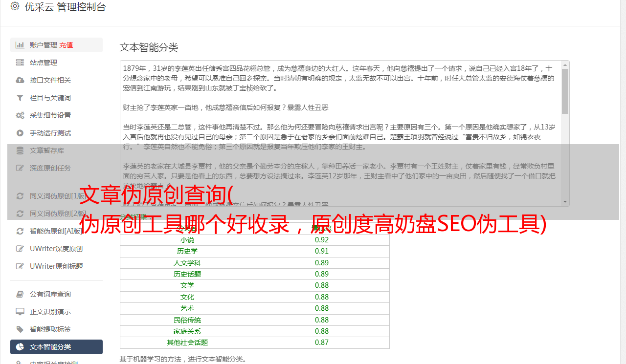Open 智能伪原创[AI版] menu item
The width and height of the screenshot is (626, 364).
point(56,231)
